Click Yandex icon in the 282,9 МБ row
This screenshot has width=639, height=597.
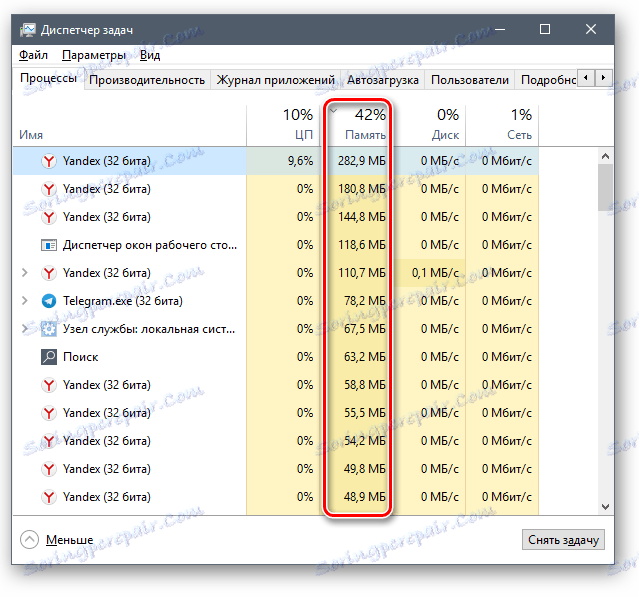click(x=49, y=161)
